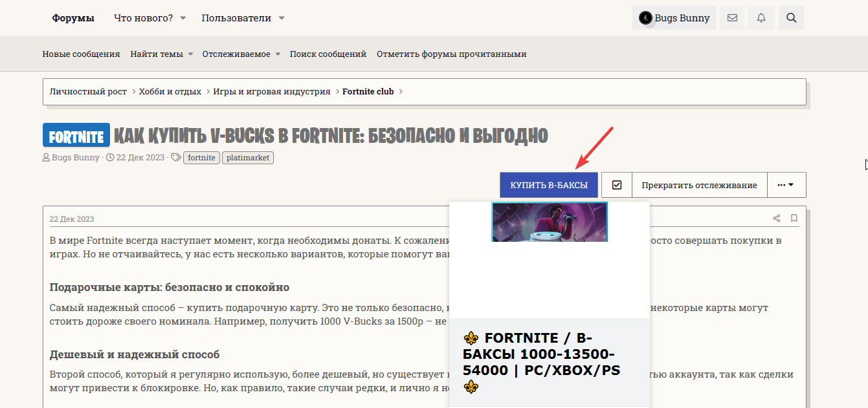
Task: Expand the Найти темы dropdown
Action: tap(190, 54)
